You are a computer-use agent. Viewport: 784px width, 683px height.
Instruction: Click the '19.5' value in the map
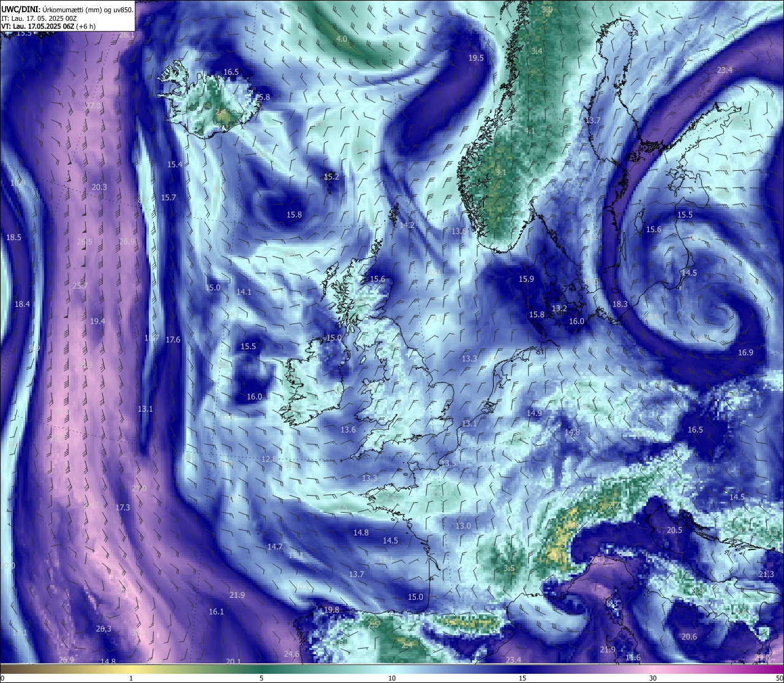(x=476, y=58)
